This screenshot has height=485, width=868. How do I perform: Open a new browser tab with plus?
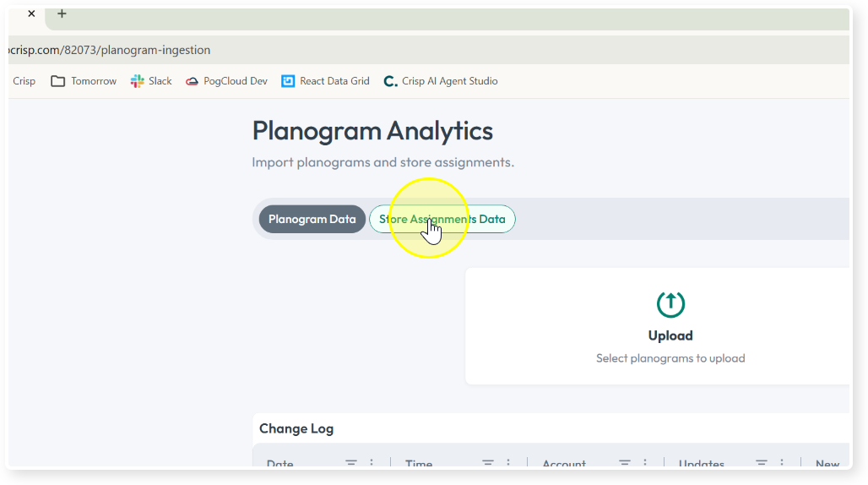(x=62, y=14)
